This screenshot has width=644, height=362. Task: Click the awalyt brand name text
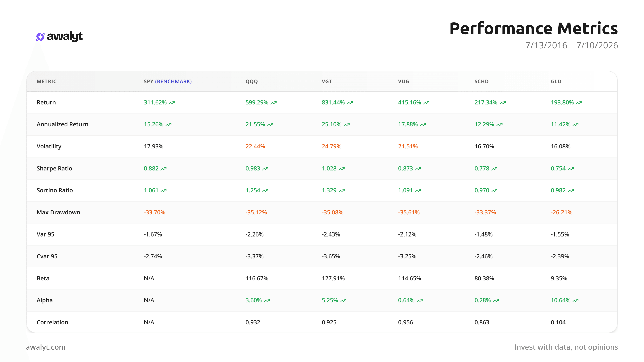[65, 36]
